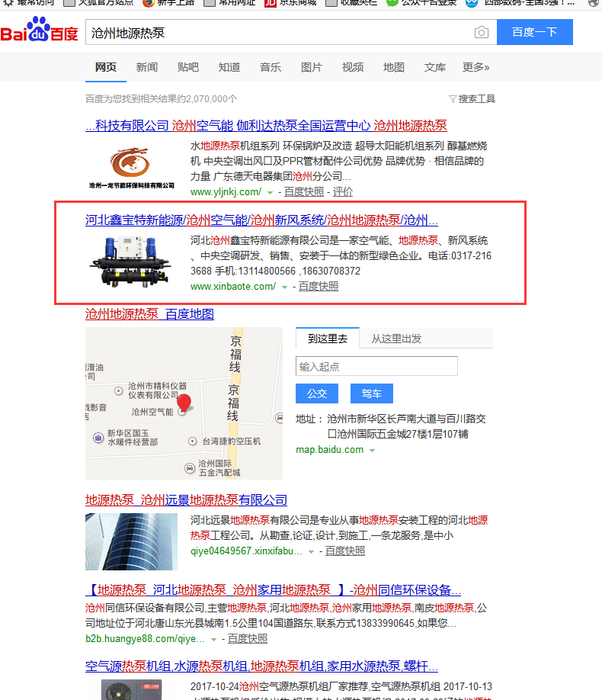Expand the 更多» menu
This screenshot has height=700, width=602.
click(476, 67)
